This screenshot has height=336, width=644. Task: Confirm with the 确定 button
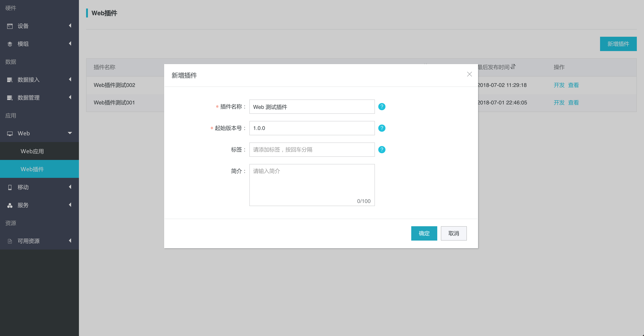coord(424,233)
